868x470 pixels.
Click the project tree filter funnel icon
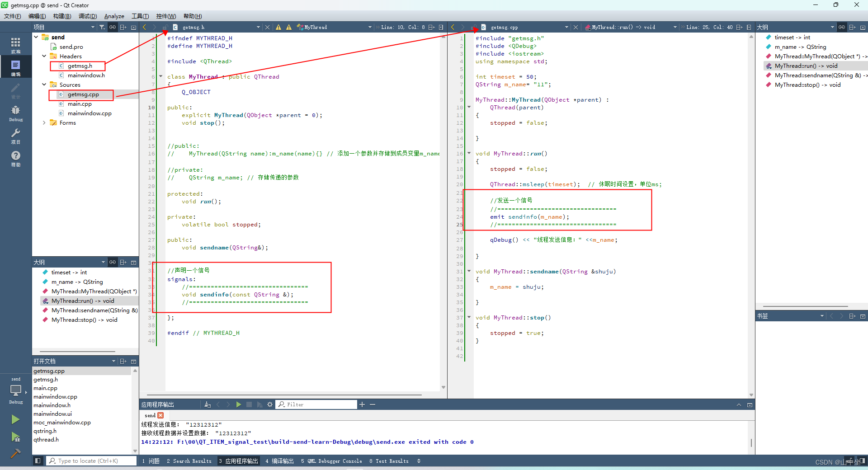102,27
